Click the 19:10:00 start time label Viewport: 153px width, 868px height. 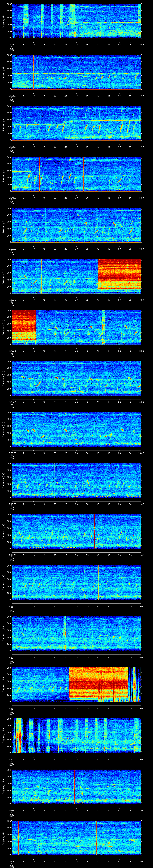pyautogui.click(x=12, y=504)
